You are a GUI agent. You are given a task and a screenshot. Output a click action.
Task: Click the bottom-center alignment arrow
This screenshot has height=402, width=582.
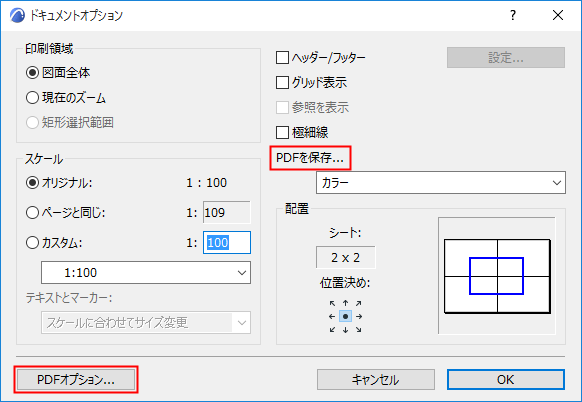(346, 330)
